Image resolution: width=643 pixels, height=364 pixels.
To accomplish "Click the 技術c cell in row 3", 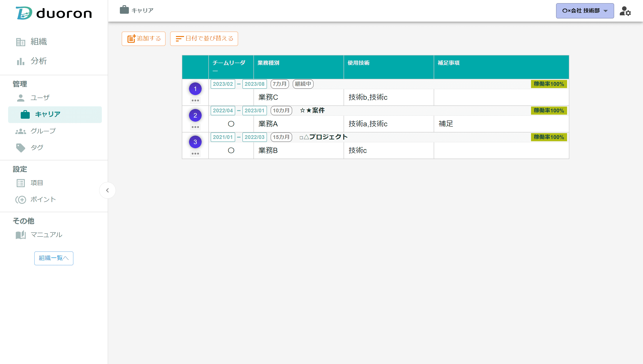I will coord(388,150).
